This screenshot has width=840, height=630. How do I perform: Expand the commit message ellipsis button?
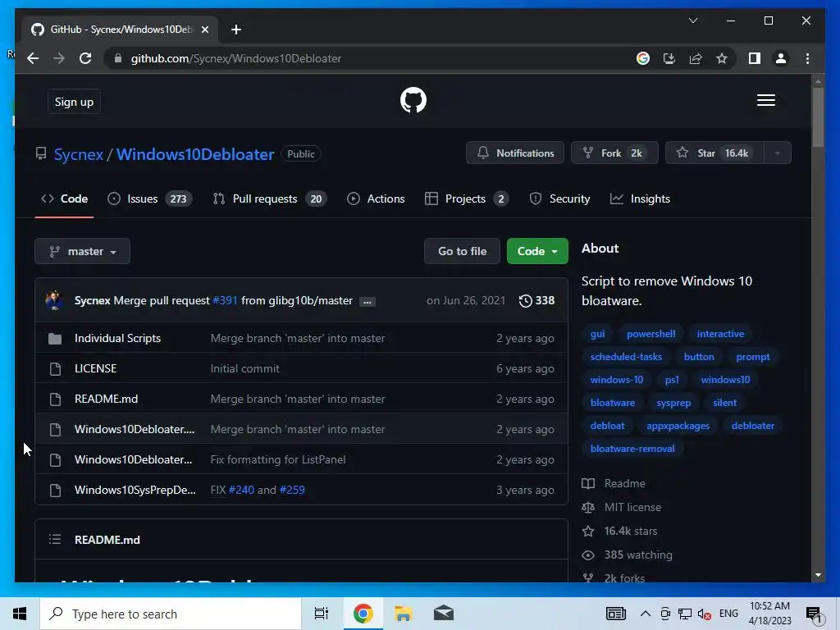tap(367, 302)
